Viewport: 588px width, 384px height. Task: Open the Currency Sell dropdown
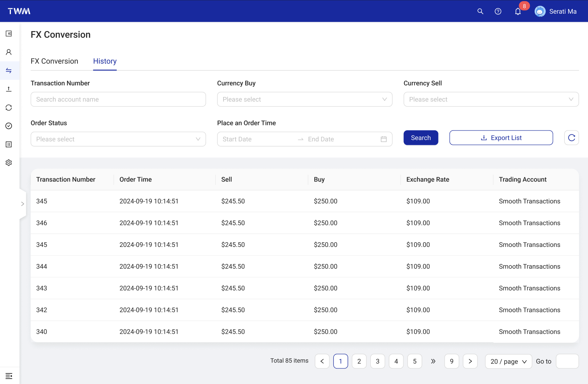click(491, 99)
